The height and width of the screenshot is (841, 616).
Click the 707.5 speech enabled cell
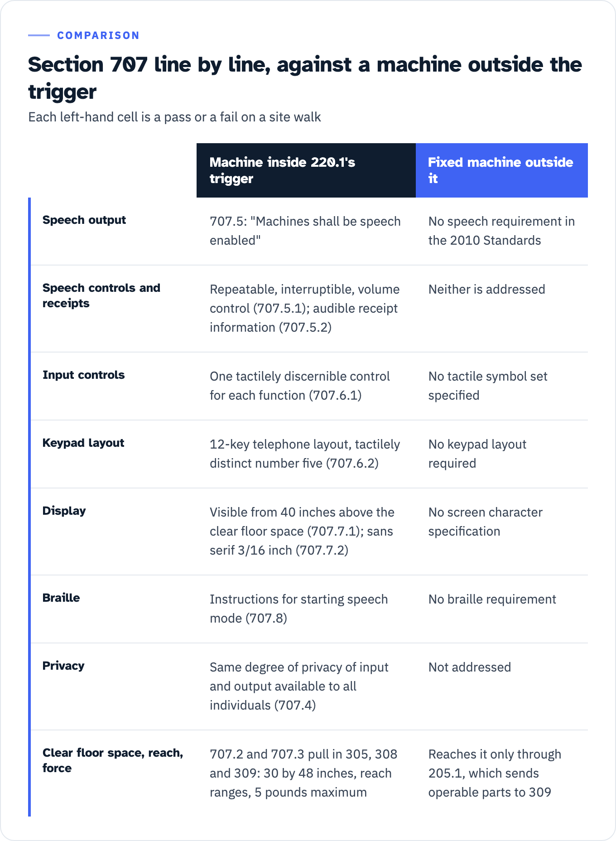(x=305, y=231)
